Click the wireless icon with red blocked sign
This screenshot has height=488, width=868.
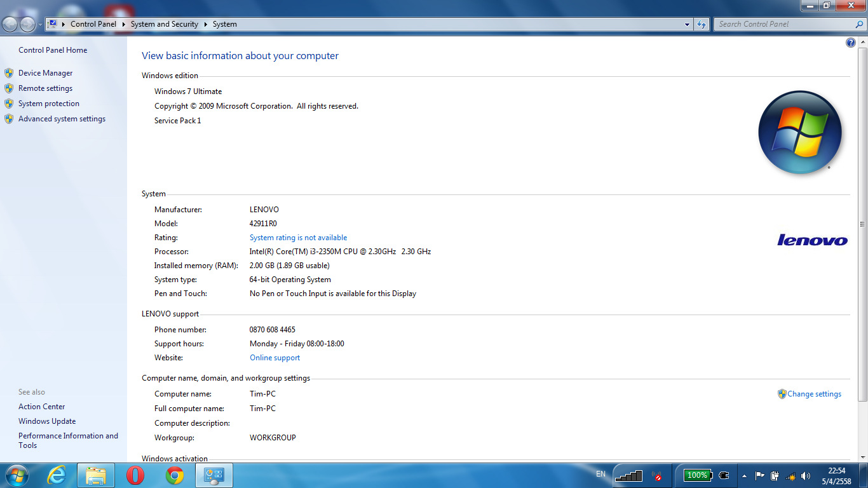pyautogui.click(x=658, y=476)
